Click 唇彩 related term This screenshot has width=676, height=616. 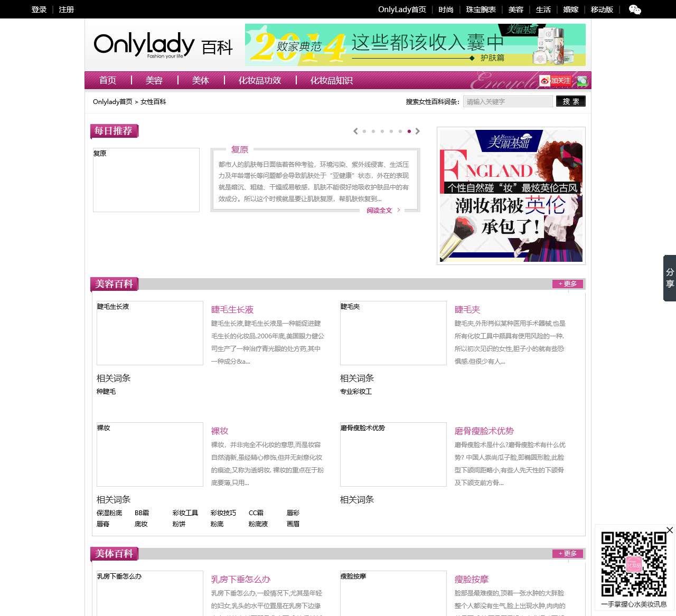293,513
